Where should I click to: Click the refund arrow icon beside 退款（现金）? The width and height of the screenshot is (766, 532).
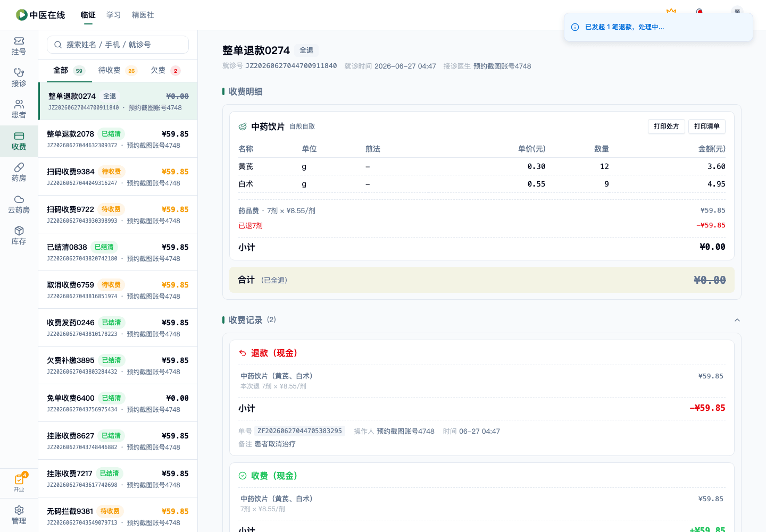pos(243,353)
